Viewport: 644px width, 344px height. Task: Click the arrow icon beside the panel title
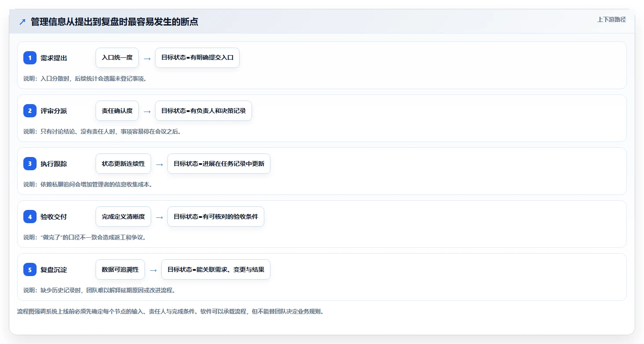[22, 22]
